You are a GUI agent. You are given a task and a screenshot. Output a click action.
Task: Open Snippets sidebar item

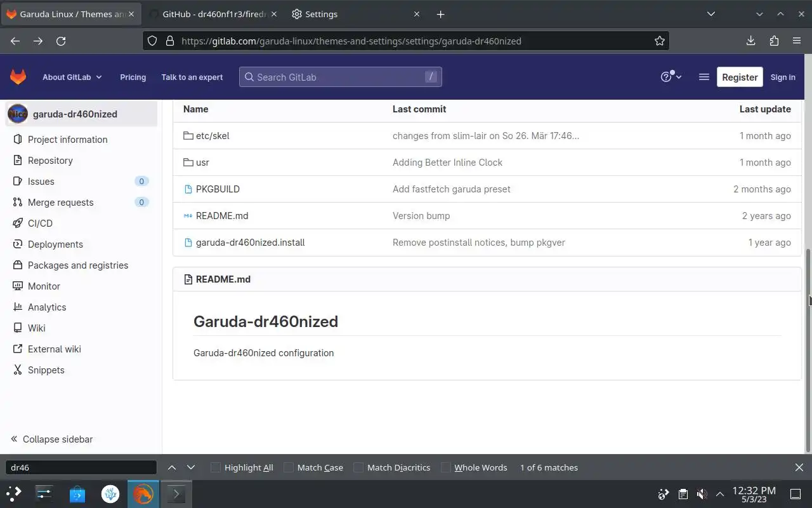(81, 370)
